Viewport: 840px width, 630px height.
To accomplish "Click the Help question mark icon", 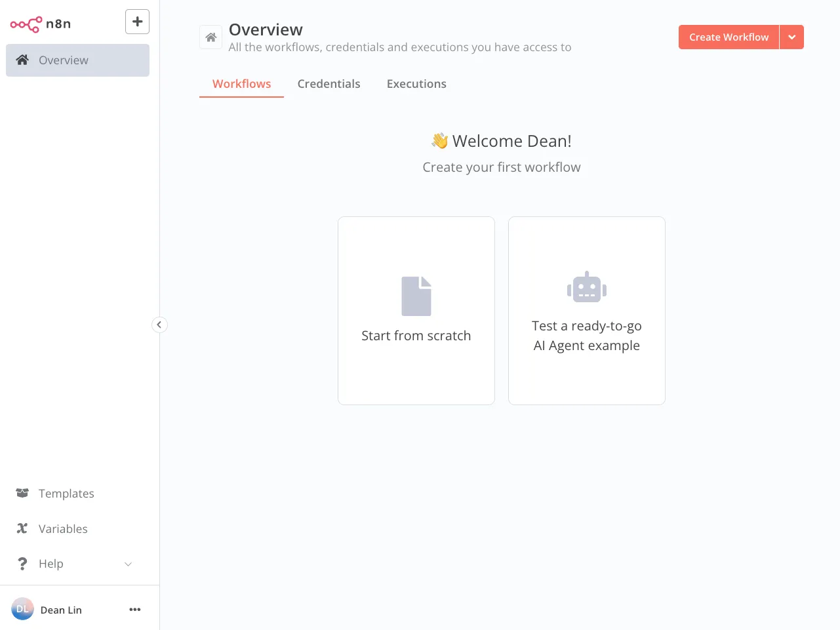I will (x=22, y=564).
